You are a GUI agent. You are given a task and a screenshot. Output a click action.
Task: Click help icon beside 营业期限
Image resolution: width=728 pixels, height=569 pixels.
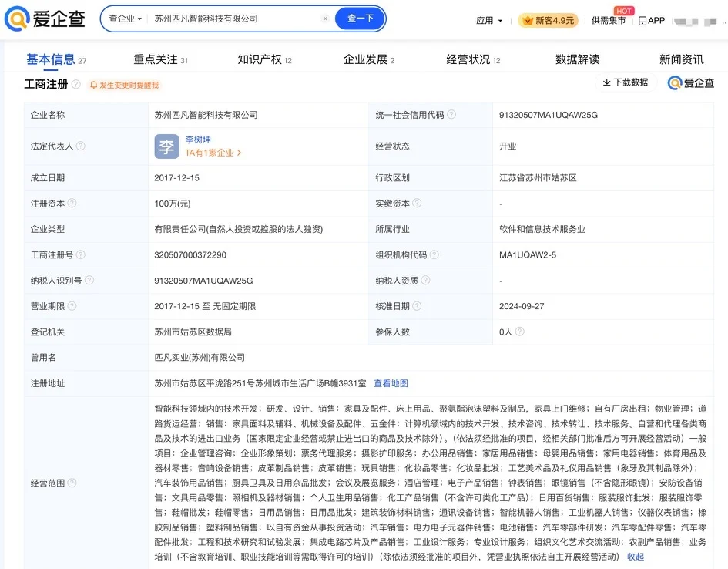click(x=72, y=305)
